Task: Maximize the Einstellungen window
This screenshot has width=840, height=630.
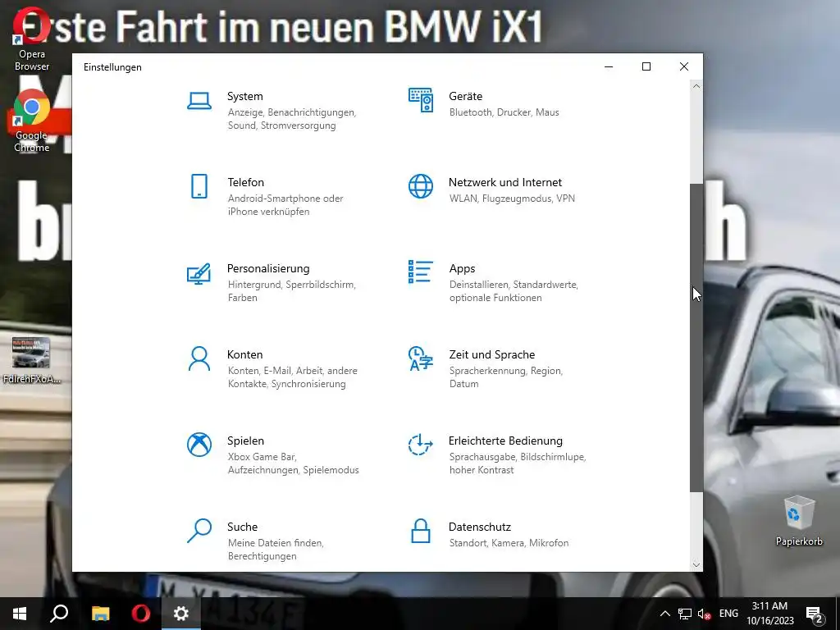Action: point(646,66)
